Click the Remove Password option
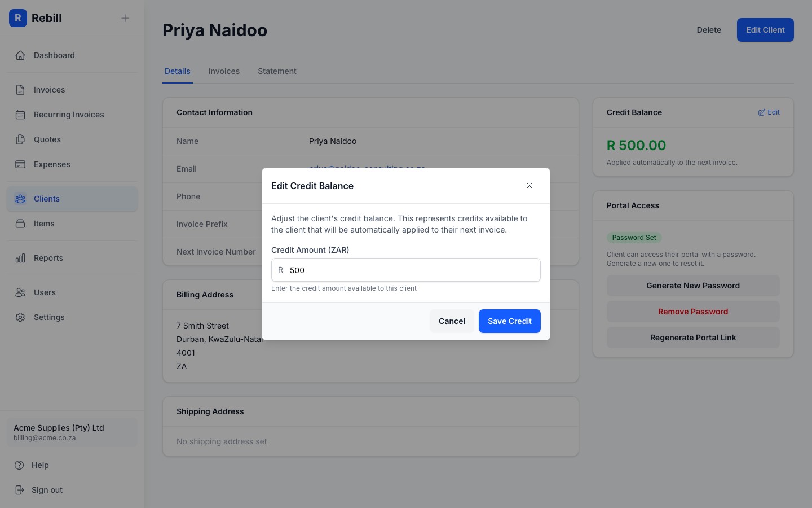The height and width of the screenshot is (508, 812). 693,312
